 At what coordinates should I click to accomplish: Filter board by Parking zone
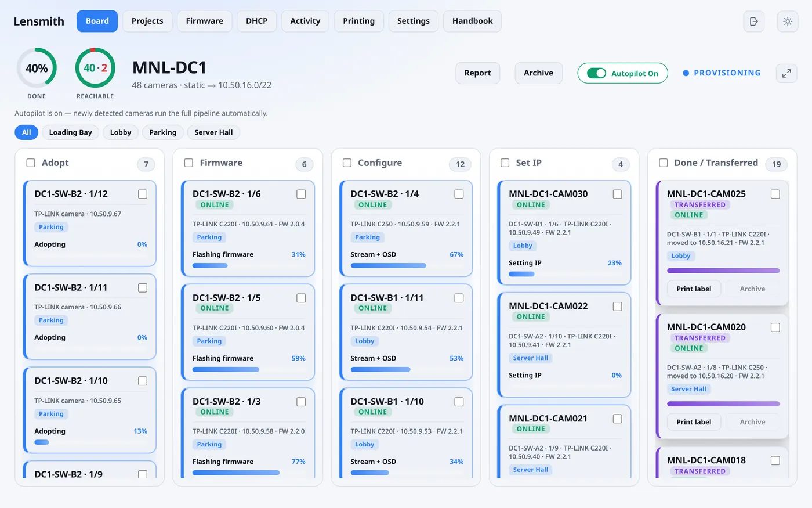(163, 132)
